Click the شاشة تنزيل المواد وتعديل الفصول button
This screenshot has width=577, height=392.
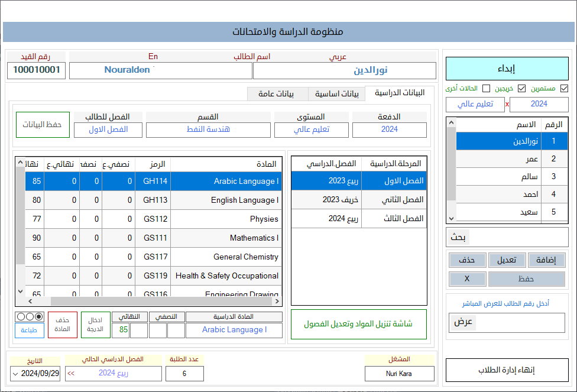pos(359,324)
